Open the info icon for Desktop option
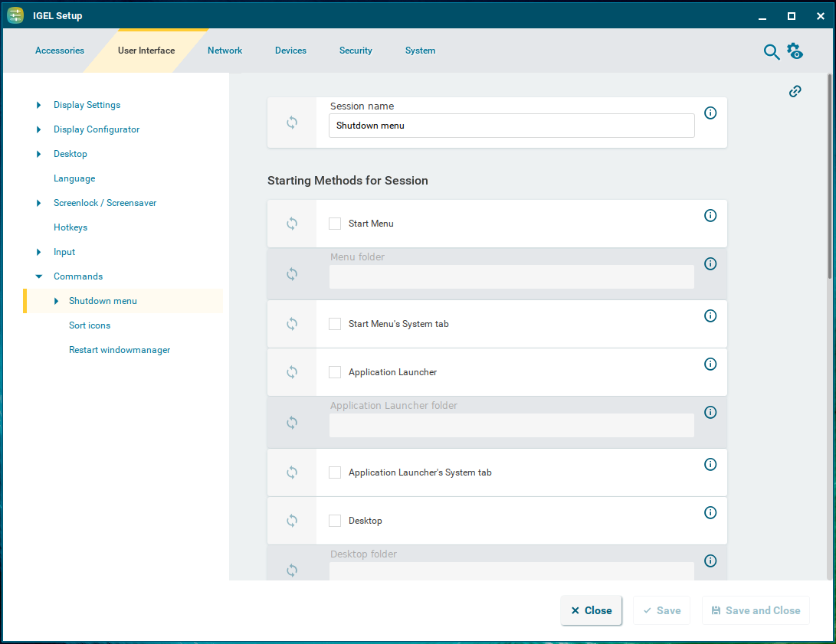 click(710, 512)
